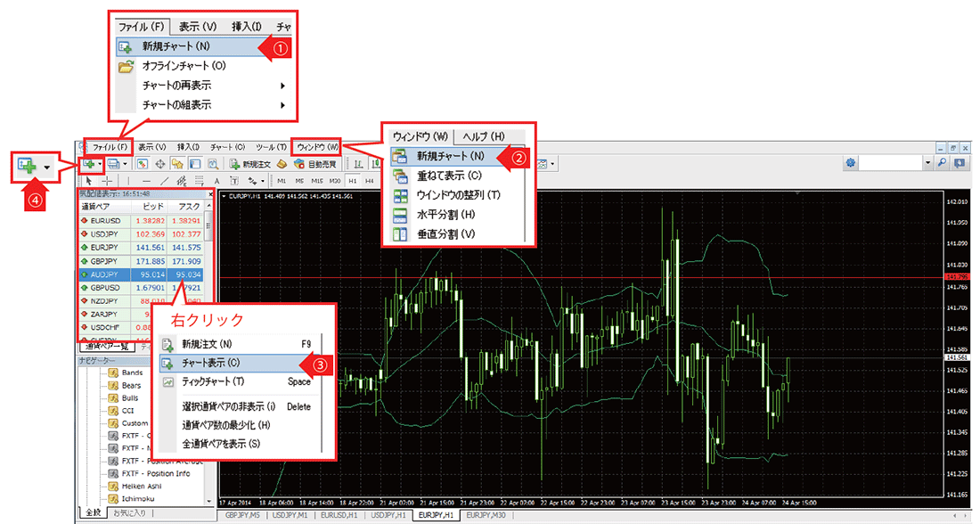Choose ウインドウの整列 (T)
This screenshot has height=524, width=980.
(x=458, y=195)
